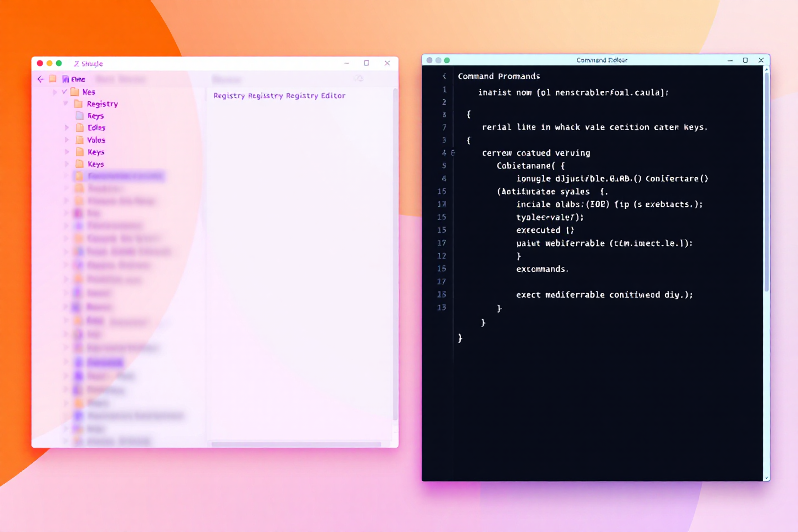Click the 'Cobietanane( {' code line
Image resolution: width=798 pixels, height=532 pixels.
point(531,166)
